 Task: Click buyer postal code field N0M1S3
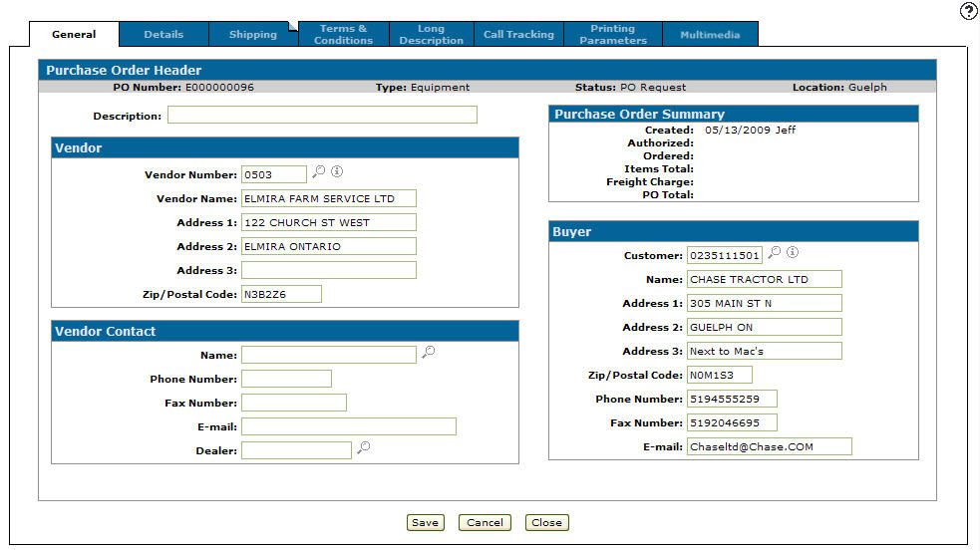720,375
